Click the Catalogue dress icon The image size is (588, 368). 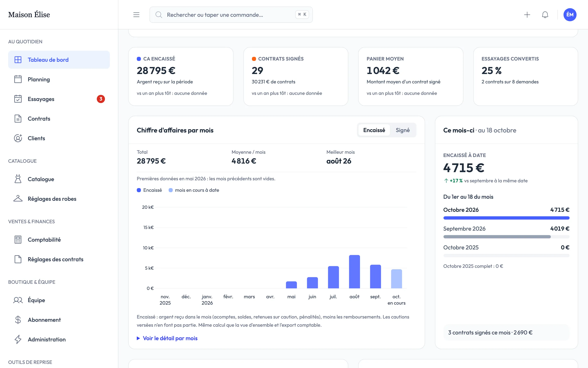click(18, 179)
